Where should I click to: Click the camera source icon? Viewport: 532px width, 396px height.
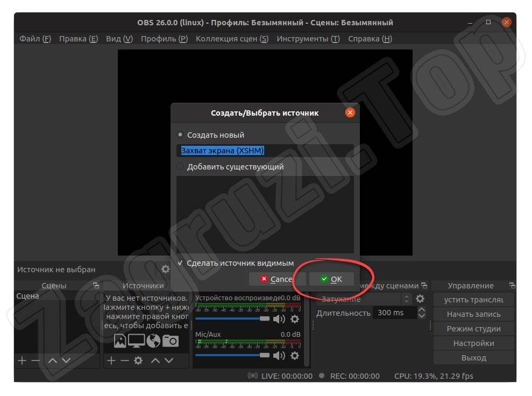coord(171,341)
